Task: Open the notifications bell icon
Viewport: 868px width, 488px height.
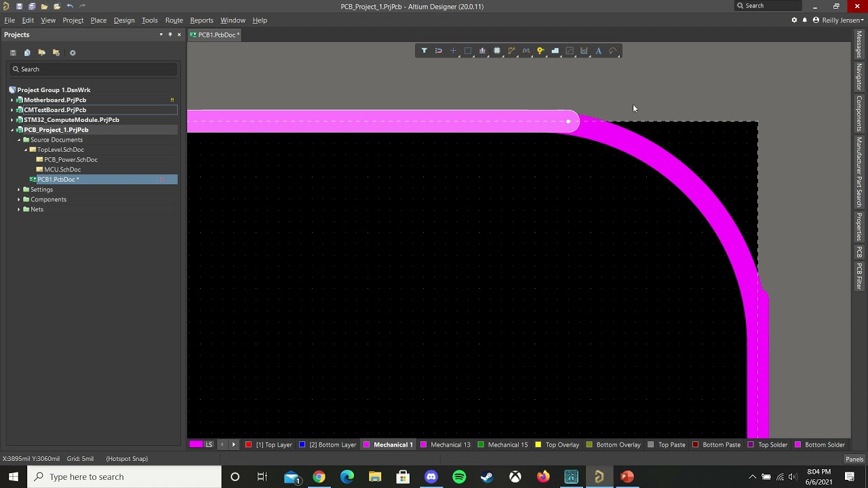Action: [805, 20]
